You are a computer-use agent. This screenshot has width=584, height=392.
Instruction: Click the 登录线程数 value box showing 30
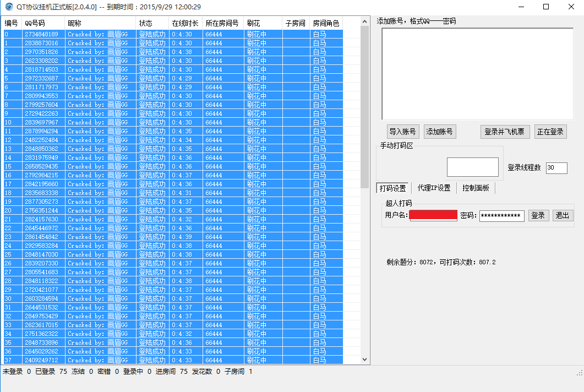[x=556, y=168]
